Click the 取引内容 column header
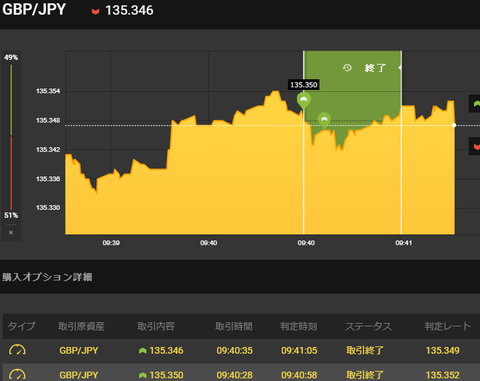480x381 pixels. click(x=156, y=326)
